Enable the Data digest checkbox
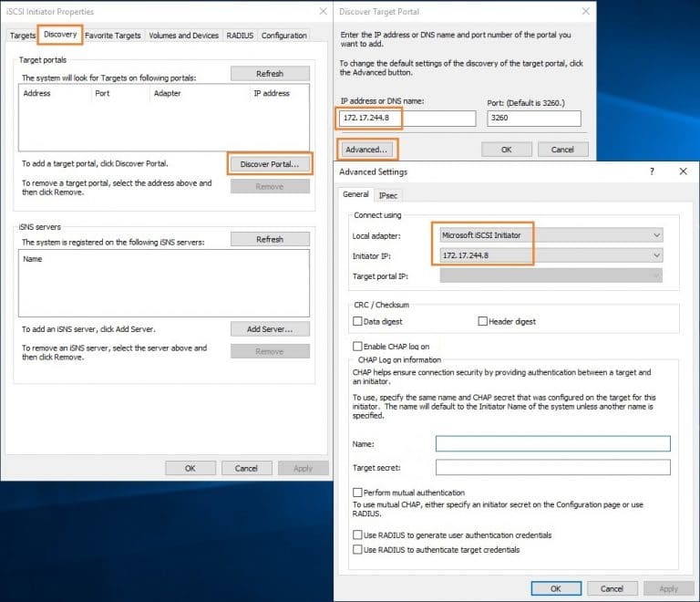Viewport: 700px width, 602px height. (357, 322)
